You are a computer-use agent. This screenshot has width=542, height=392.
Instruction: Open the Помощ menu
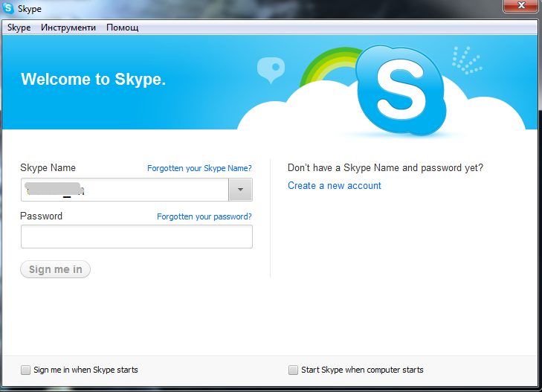(123, 28)
